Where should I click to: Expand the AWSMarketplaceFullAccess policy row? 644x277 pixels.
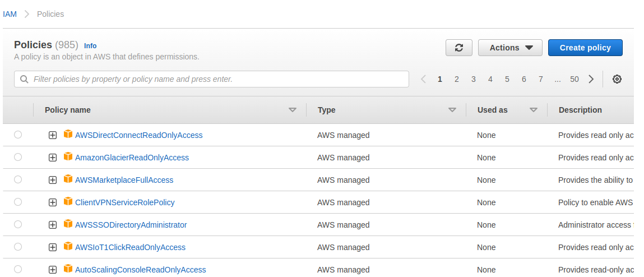click(x=53, y=180)
